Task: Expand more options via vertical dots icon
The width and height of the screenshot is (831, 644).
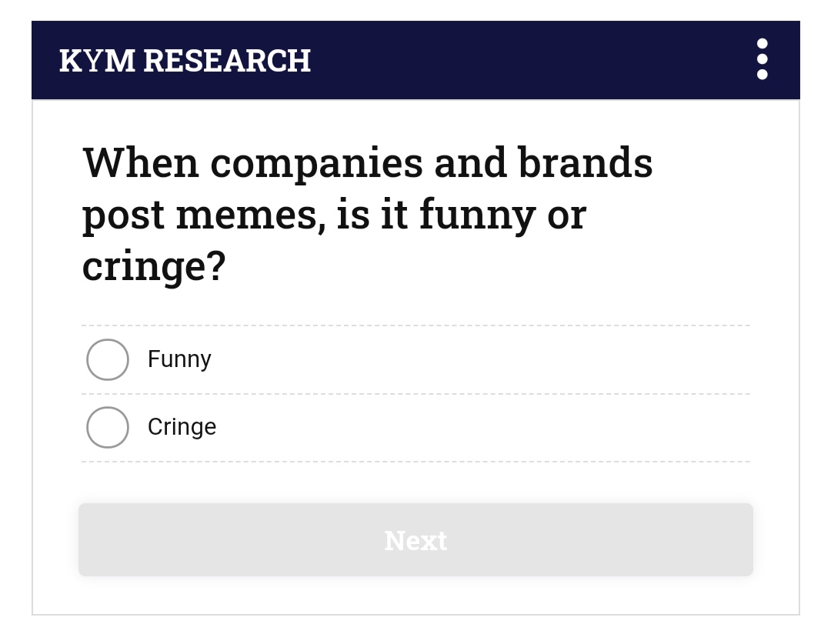Action: point(762,59)
